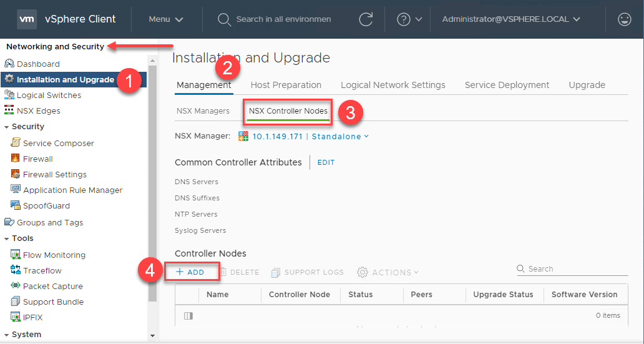Open the Administrator@VSPHERE.LOCAL user menu

(511, 19)
